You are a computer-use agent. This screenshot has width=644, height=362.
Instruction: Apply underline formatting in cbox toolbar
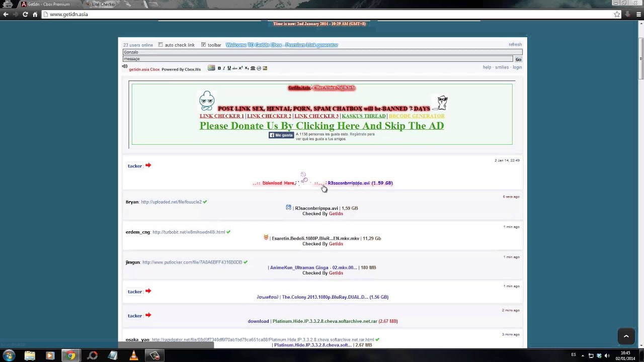pyautogui.click(x=229, y=68)
